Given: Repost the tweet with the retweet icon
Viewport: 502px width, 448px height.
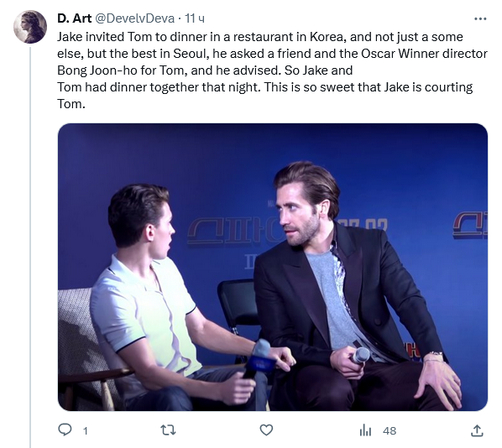Looking at the screenshot, I should point(168,430).
